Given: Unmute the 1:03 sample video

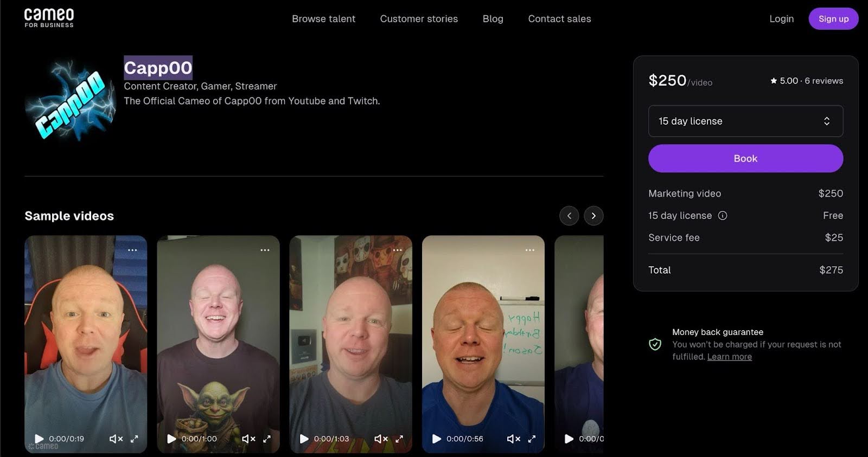Looking at the screenshot, I should [x=381, y=439].
